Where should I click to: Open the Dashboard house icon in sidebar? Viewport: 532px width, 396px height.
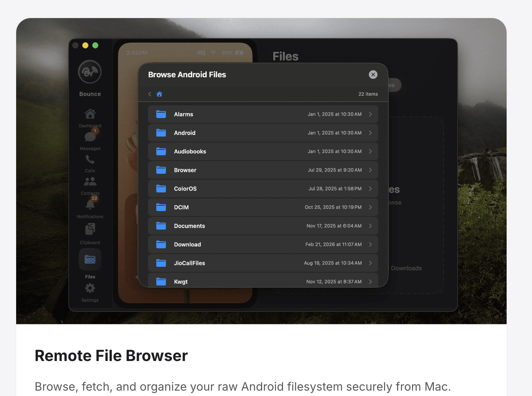(90, 114)
